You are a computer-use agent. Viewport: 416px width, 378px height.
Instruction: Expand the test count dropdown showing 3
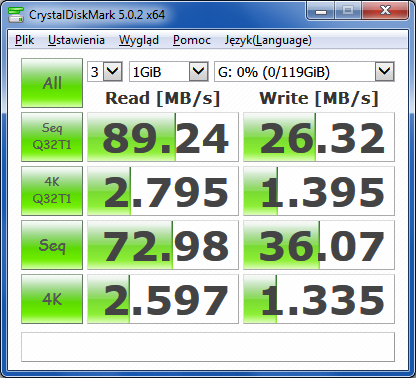pyautogui.click(x=105, y=71)
